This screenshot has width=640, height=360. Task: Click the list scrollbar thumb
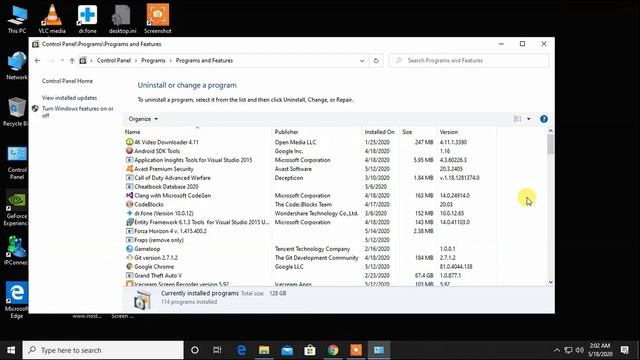click(x=551, y=144)
